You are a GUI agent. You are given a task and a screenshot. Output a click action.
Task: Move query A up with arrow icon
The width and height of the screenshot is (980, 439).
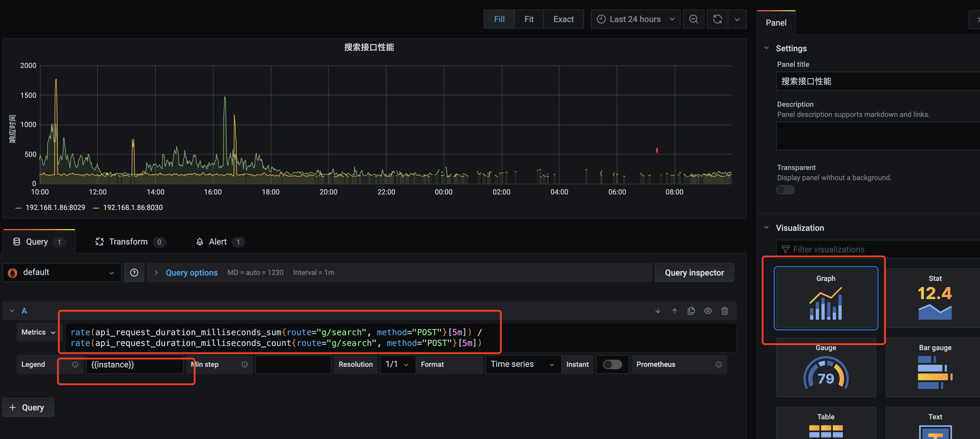click(x=674, y=311)
